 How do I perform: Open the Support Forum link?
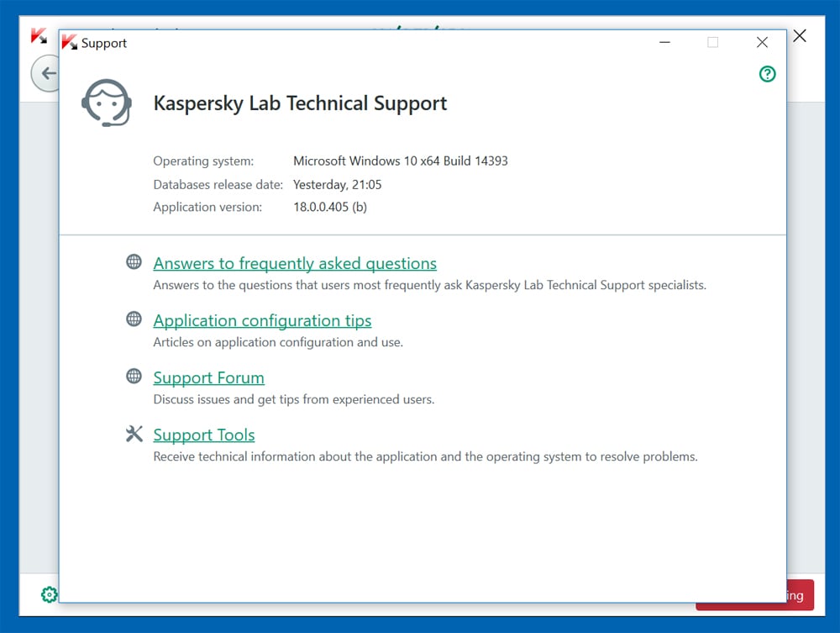[x=208, y=378]
